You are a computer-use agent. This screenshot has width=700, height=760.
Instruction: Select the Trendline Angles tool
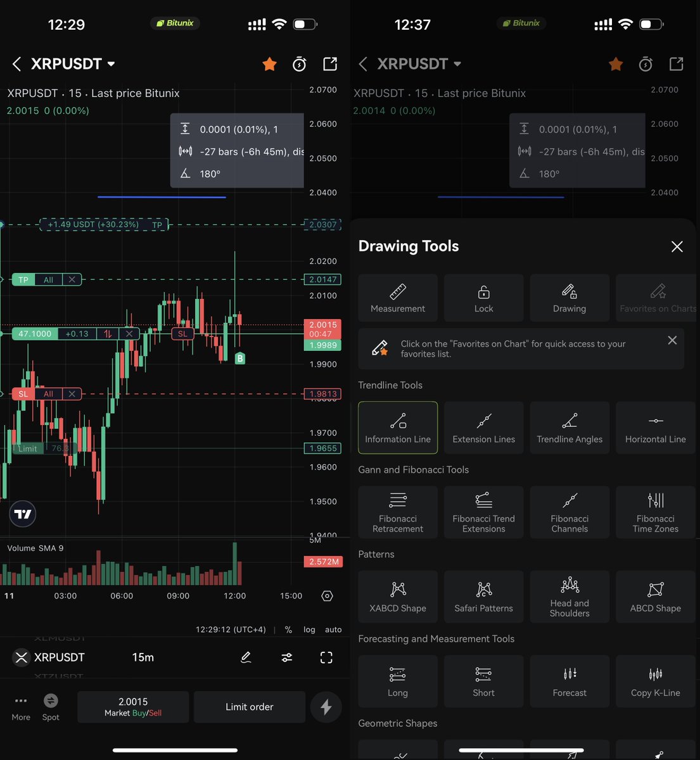570,427
